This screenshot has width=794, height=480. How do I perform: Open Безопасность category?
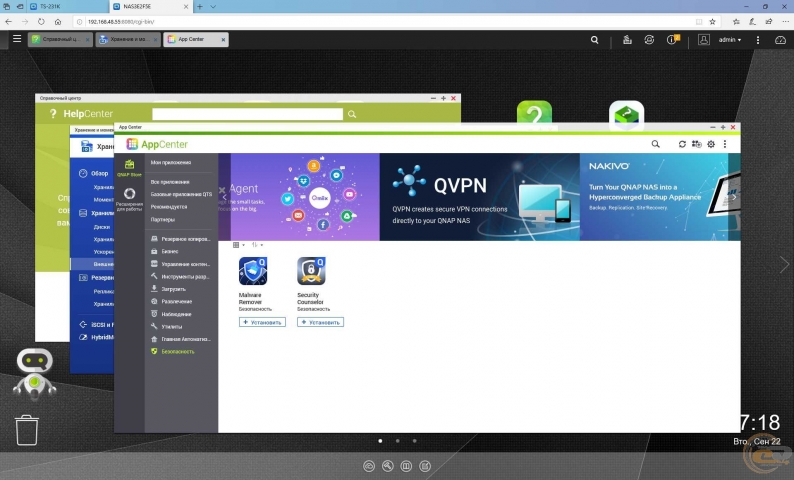click(173, 351)
